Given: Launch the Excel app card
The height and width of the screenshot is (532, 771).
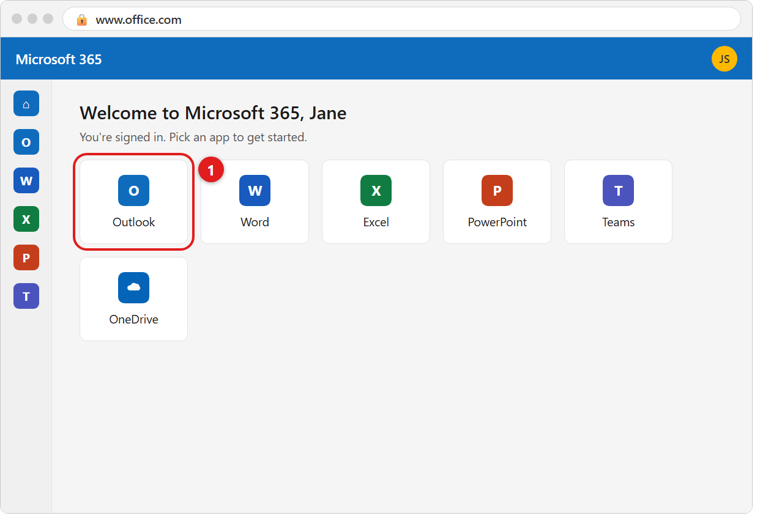Looking at the screenshot, I should click(376, 202).
